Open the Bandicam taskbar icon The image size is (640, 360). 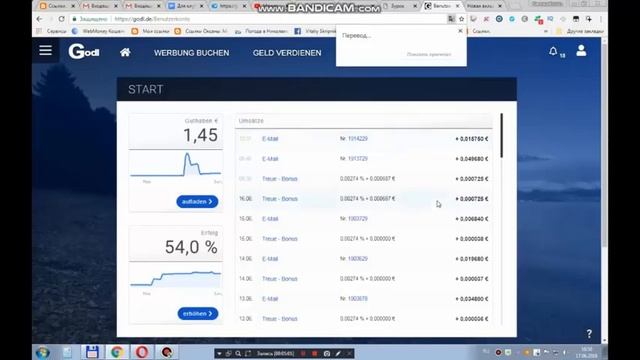click(167, 352)
